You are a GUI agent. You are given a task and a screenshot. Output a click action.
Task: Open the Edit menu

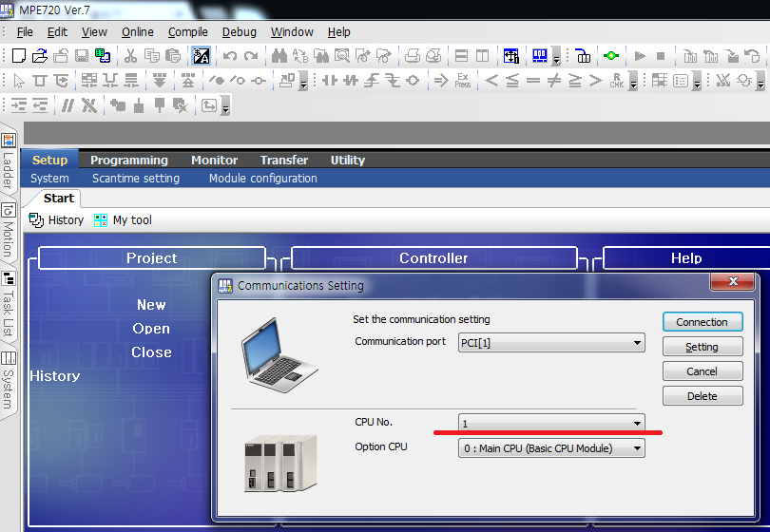(57, 32)
